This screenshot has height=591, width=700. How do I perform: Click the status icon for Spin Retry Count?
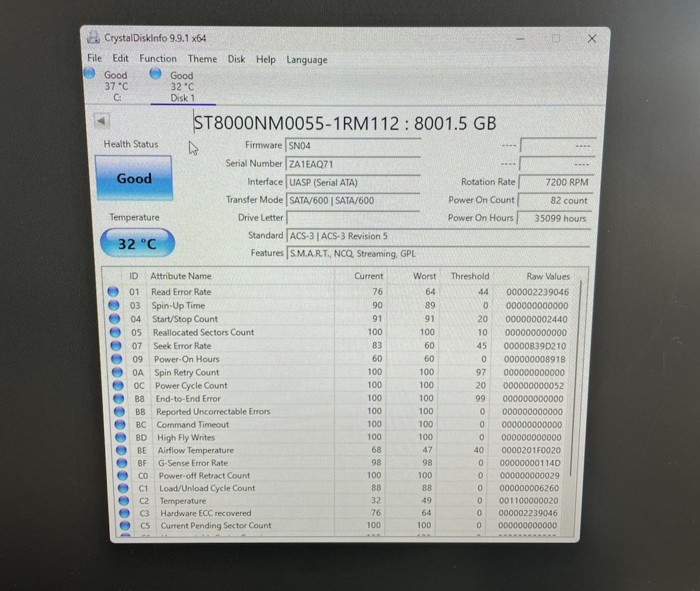click(117, 372)
